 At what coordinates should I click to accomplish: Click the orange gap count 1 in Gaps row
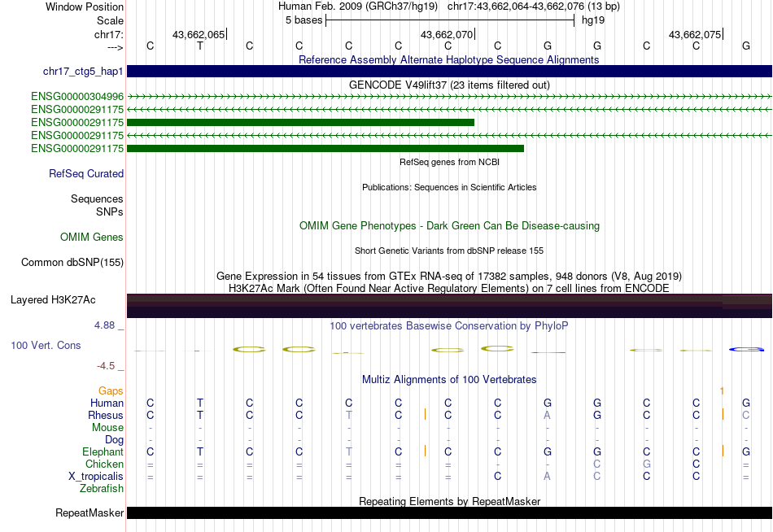click(x=722, y=391)
